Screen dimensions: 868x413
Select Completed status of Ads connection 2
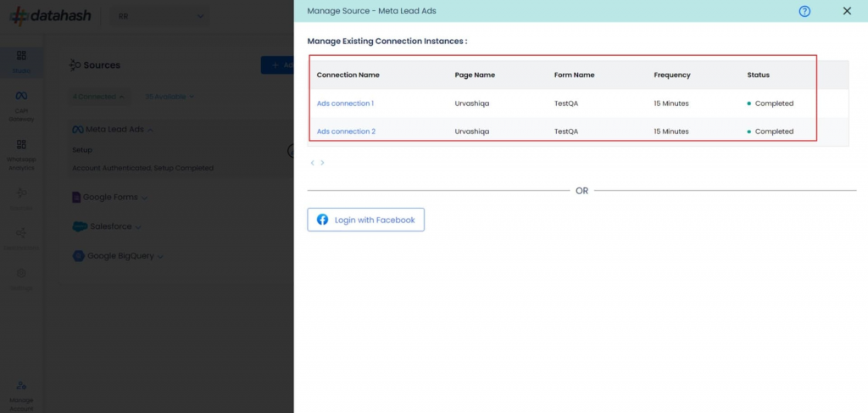[x=770, y=131]
